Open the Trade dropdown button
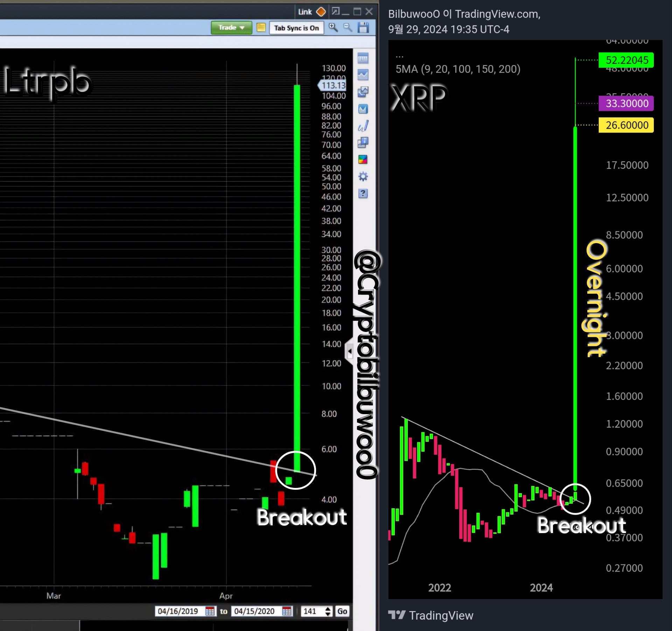 tap(231, 28)
